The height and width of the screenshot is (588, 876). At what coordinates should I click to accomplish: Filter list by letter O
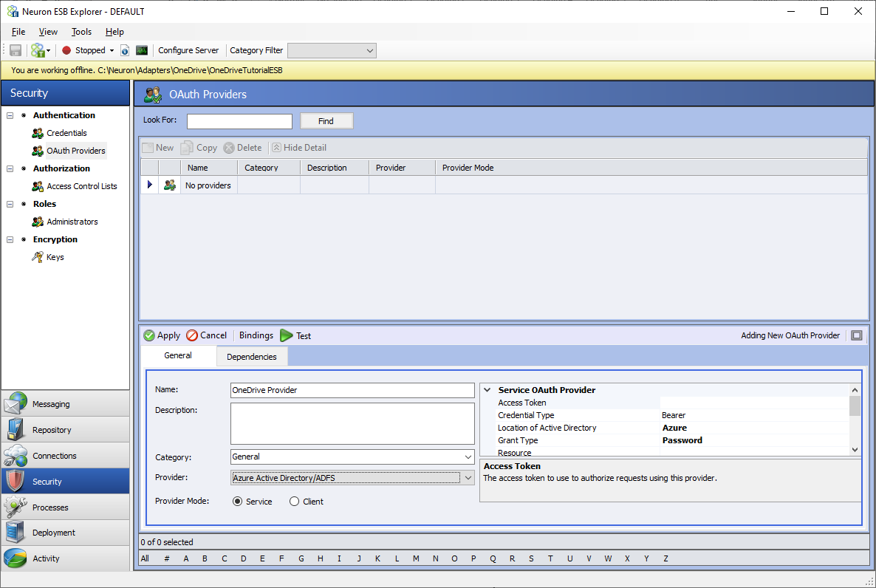coord(454,558)
